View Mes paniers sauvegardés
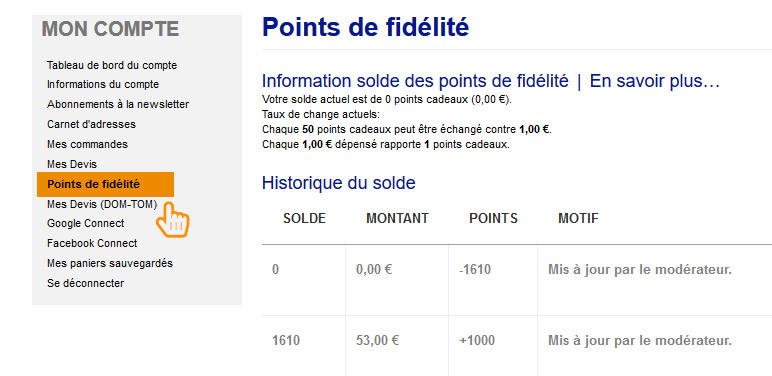772x376 pixels. (110, 263)
